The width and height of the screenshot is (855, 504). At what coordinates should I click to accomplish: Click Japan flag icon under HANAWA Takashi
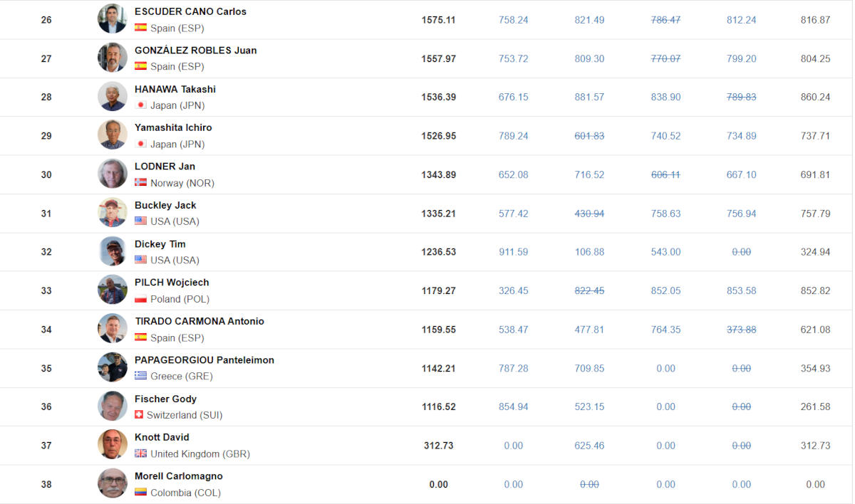[x=140, y=105]
